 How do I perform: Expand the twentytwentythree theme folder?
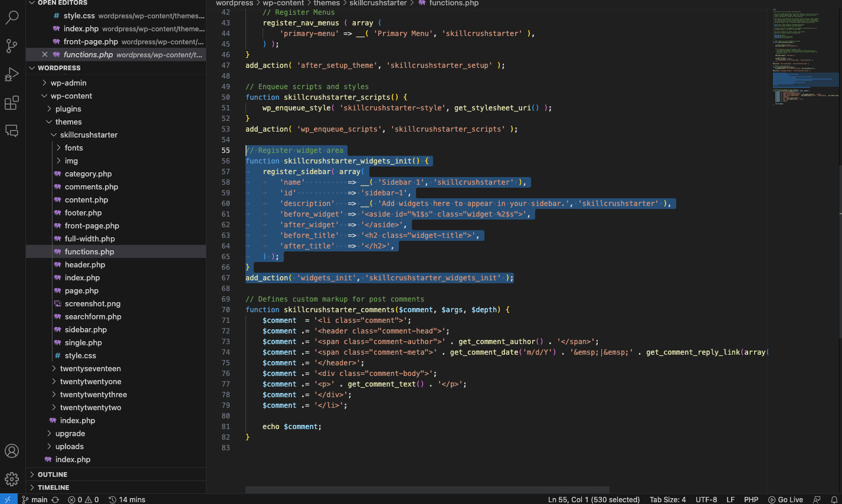point(116,395)
